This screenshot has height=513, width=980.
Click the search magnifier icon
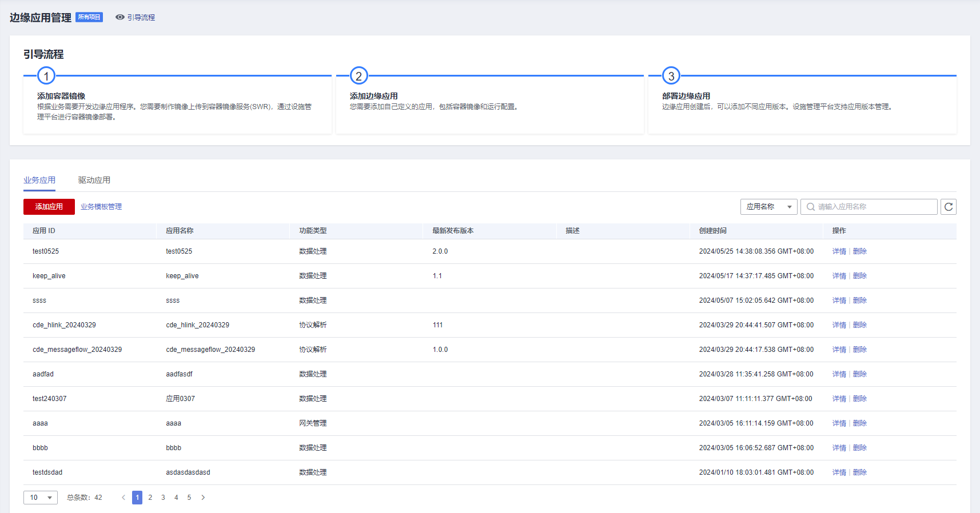tap(810, 207)
